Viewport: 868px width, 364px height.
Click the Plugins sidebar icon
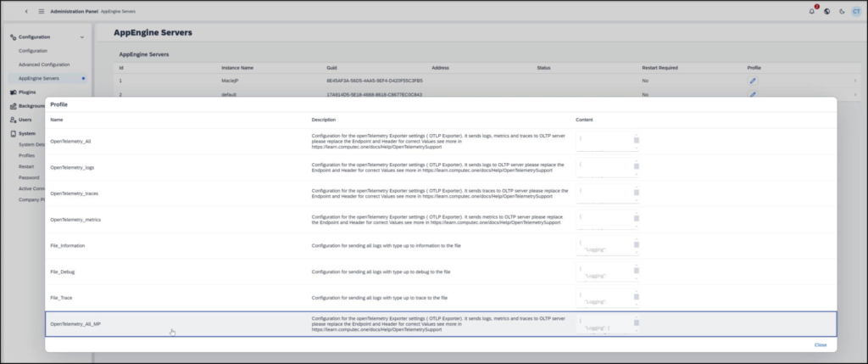coord(14,92)
